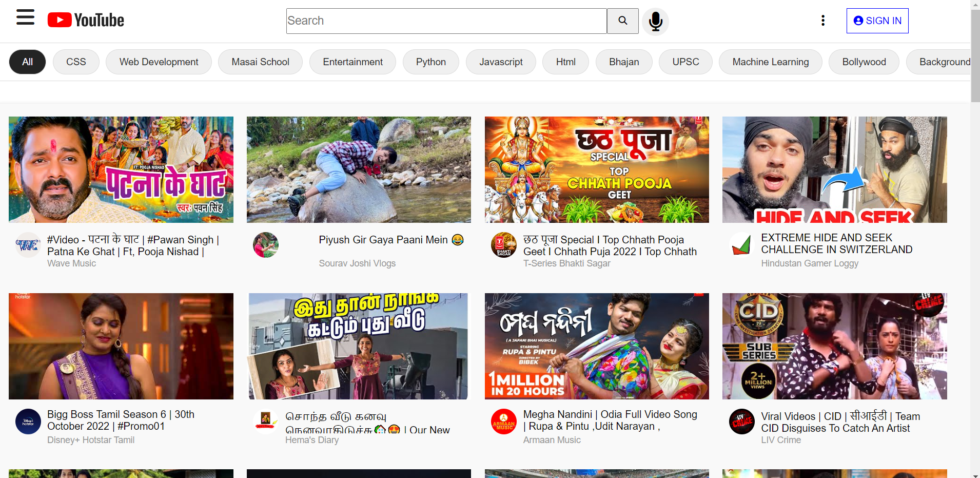This screenshot has height=478, width=980.
Task: Click the YouTube logo
Action: [x=86, y=20]
